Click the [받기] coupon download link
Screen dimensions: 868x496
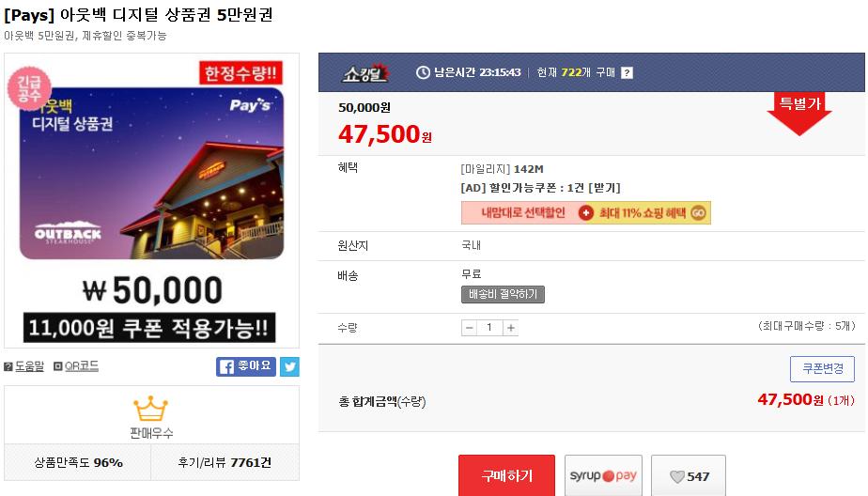(604, 188)
